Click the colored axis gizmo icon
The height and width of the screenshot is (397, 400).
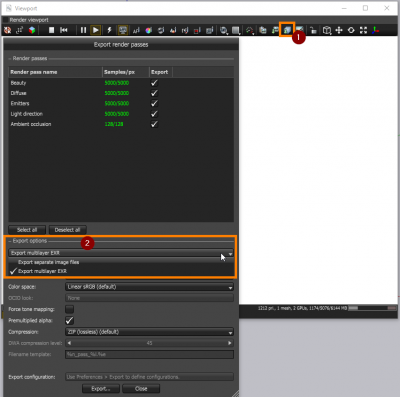pos(376,30)
